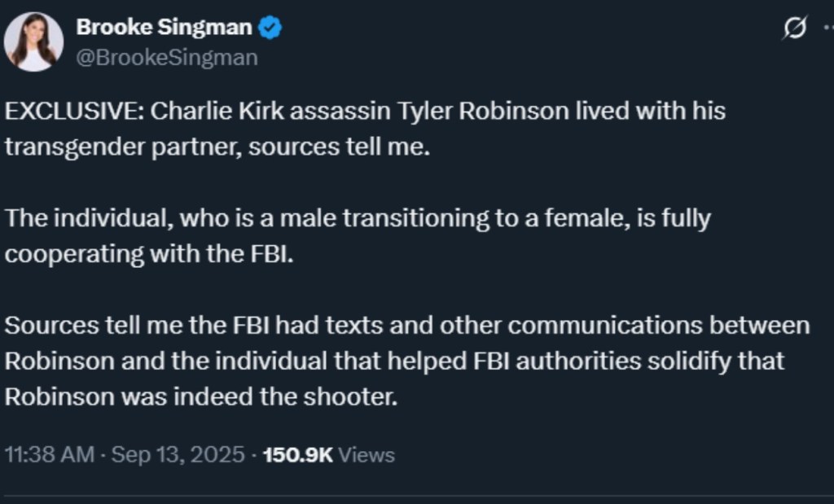Click the phrase "cooperating with the FBI"
834x504 pixels.
click(147, 253)
